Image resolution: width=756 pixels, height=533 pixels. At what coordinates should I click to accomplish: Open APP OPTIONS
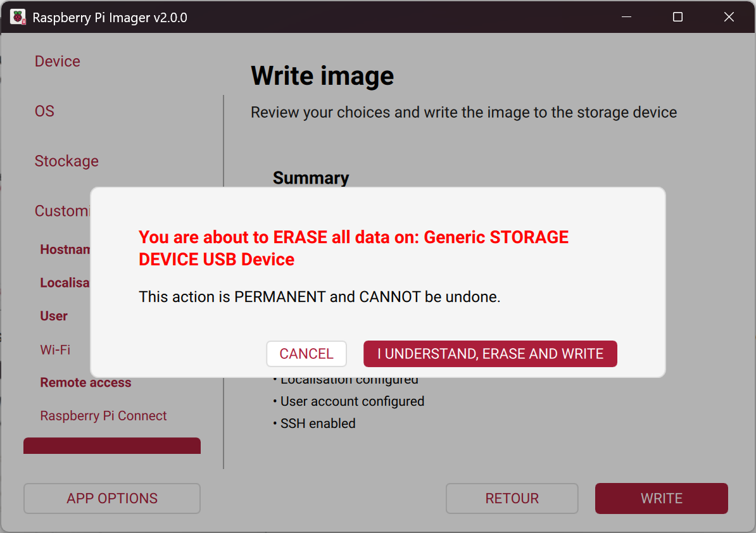(112, 498)
